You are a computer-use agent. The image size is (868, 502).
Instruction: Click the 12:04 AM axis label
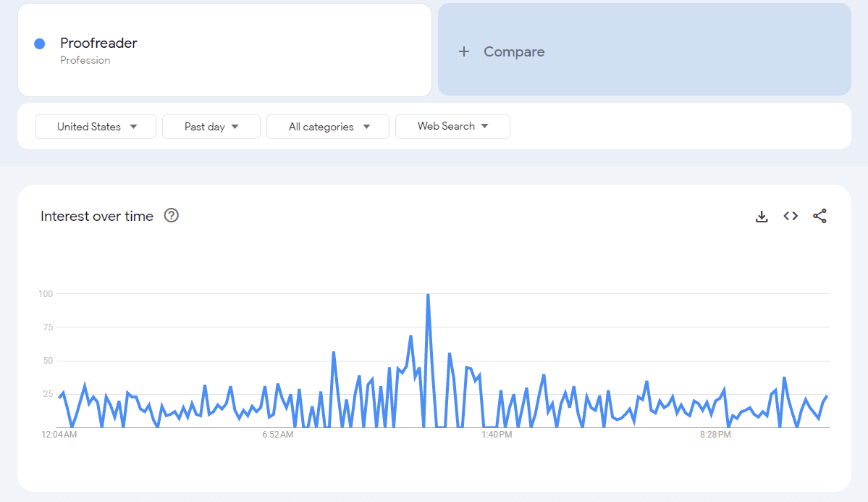[59, 435]
